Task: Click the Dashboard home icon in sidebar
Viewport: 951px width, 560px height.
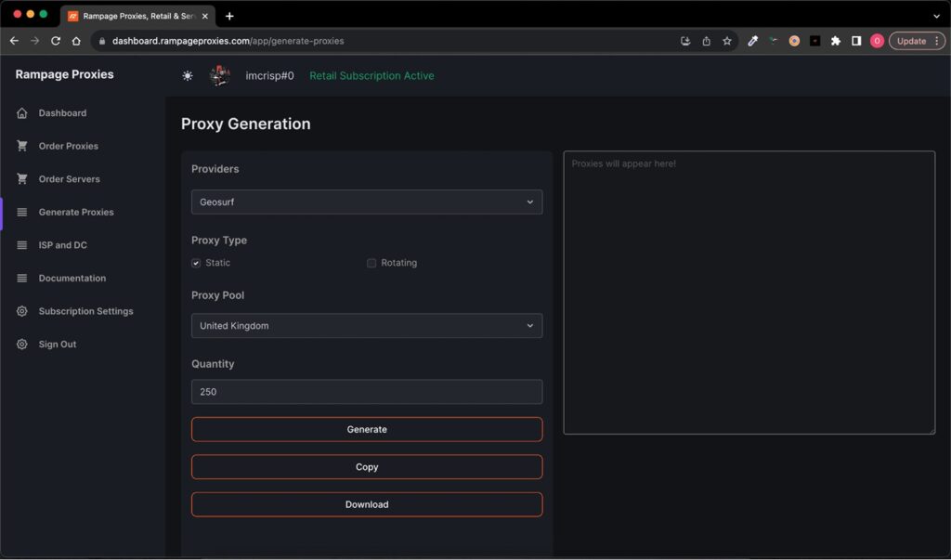Action: pos(22,113)
